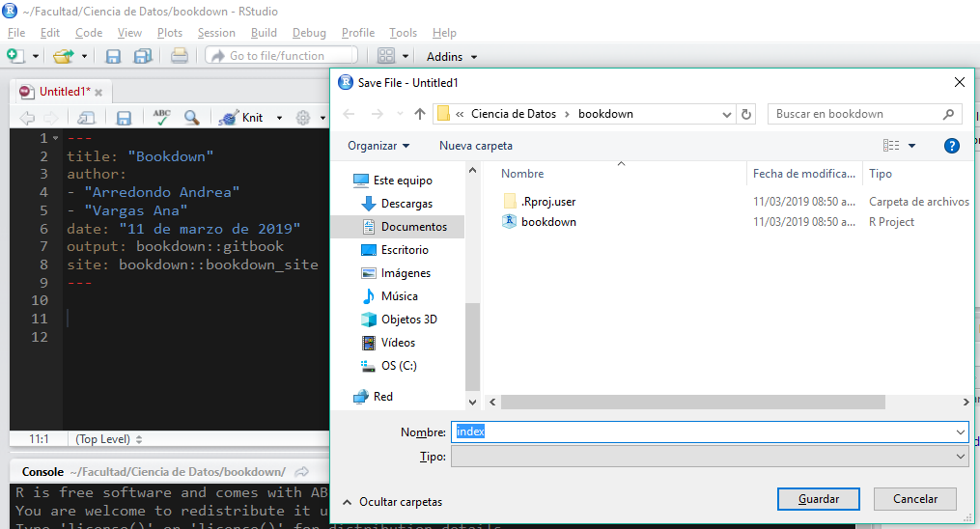Open the Tools menu
980x529 pixels.
pyautogui.click(x=403, y=33)
